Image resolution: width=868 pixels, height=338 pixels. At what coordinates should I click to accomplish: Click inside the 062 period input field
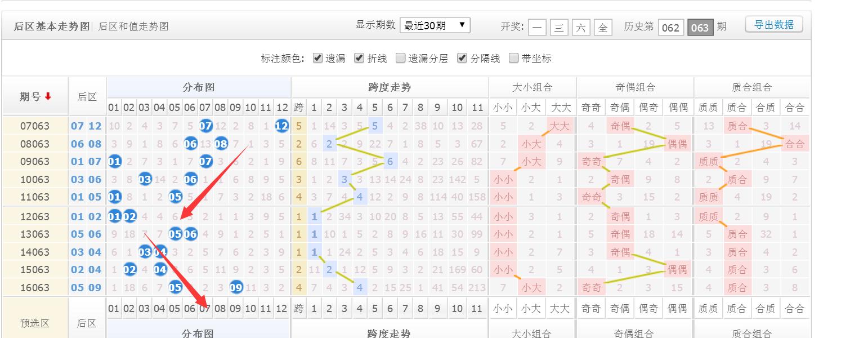tap(671, 26)
